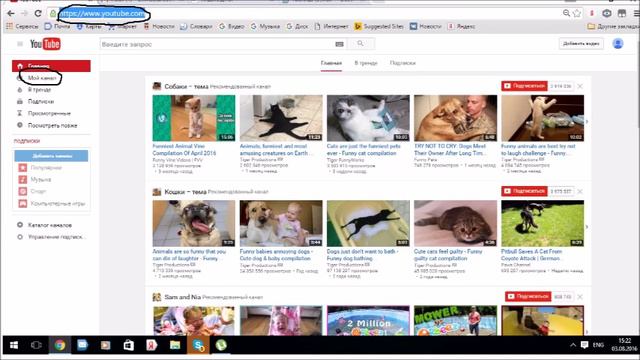Click the Add video button

tap(581, 44)
